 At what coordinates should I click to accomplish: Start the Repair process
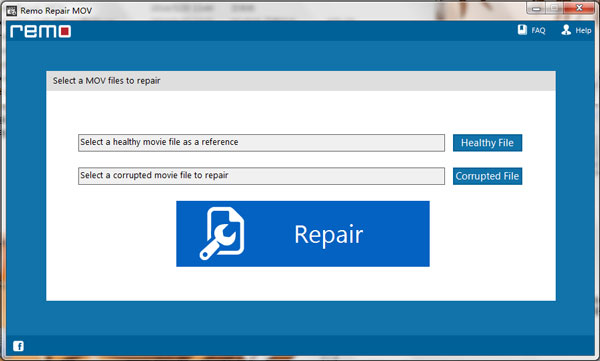point(303,234)
